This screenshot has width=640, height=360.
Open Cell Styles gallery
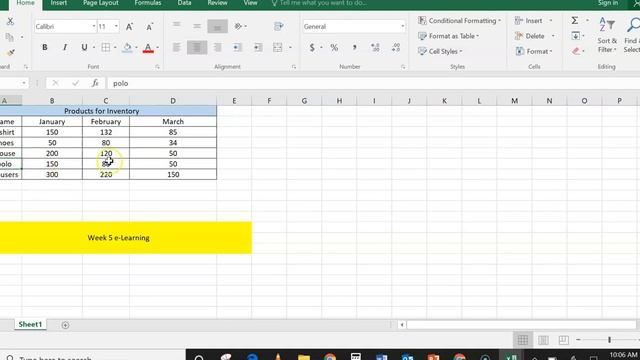coord(440,51)
